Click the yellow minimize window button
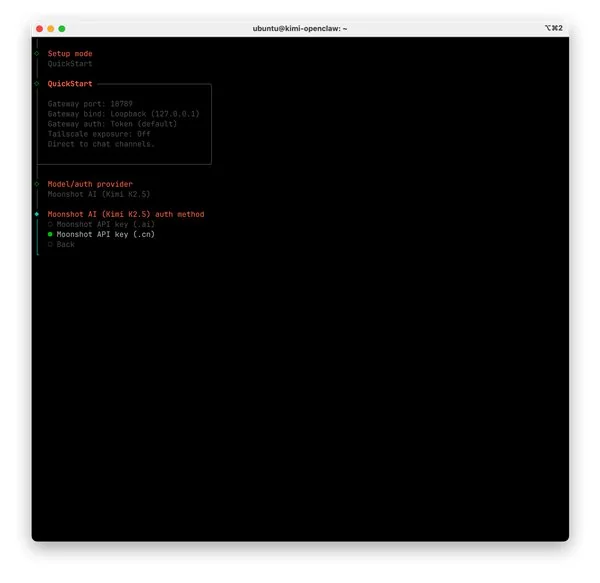This screenshot has height=583, width=600. click(51, 29)
